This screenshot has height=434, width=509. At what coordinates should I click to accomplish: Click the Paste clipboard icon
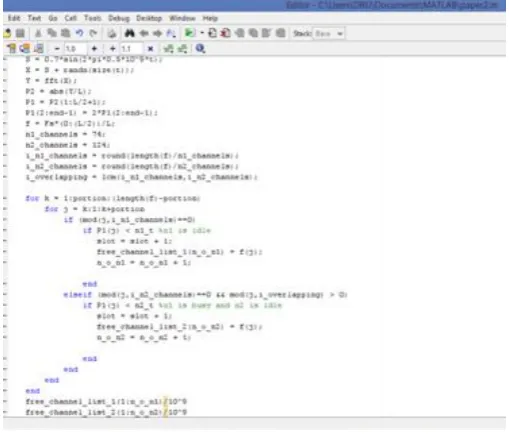coord(65,33)
